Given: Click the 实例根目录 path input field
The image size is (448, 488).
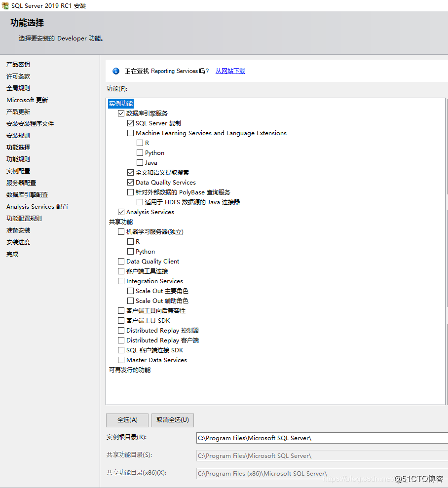Looking at the screenshot, I should tap(322, 438).
